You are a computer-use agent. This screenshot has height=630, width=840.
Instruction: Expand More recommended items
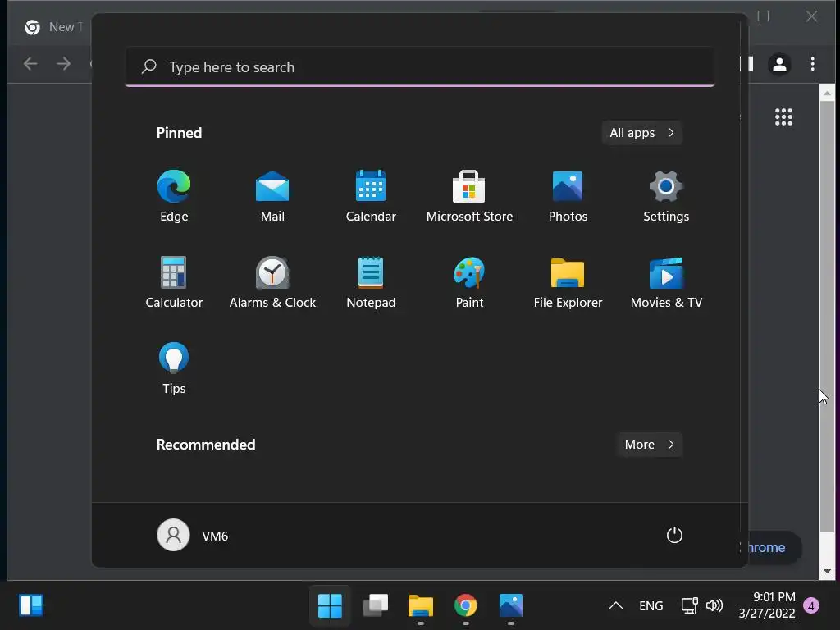coord(650,445)
